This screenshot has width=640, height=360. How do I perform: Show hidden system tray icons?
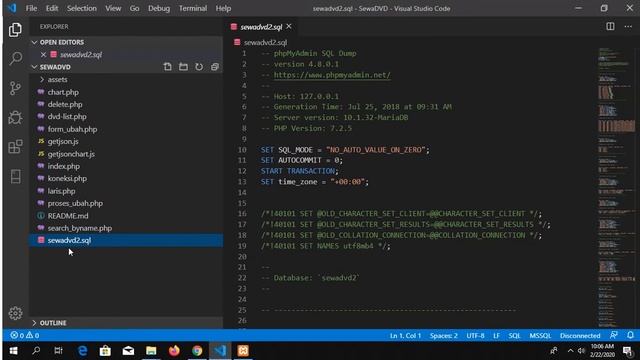pyautogui.click(x=570, y=351)
